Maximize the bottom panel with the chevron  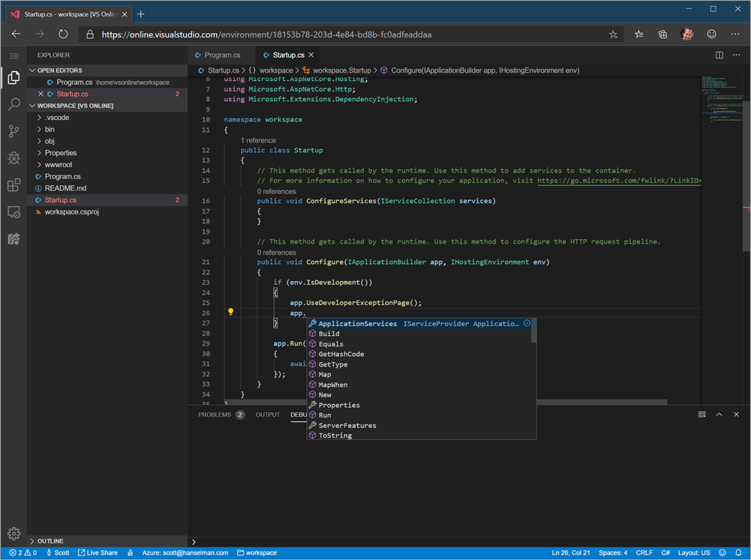pos(719,415)
